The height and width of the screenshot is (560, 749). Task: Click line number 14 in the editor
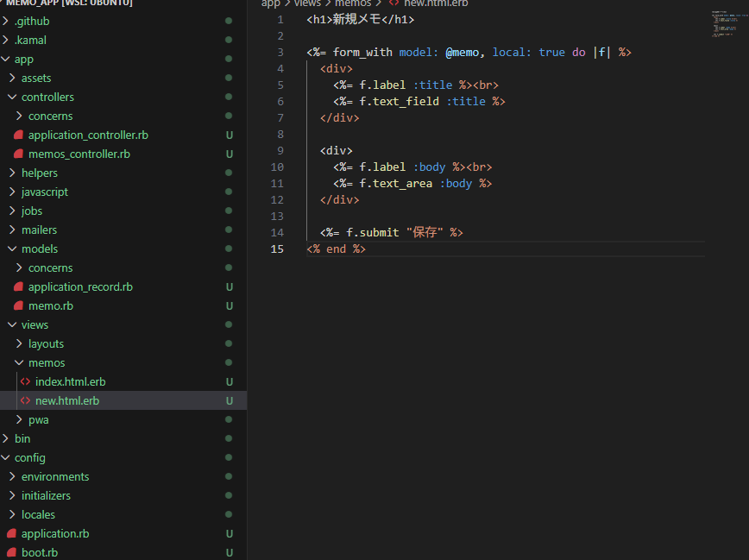pyautogui.click(x=277, y=232)
